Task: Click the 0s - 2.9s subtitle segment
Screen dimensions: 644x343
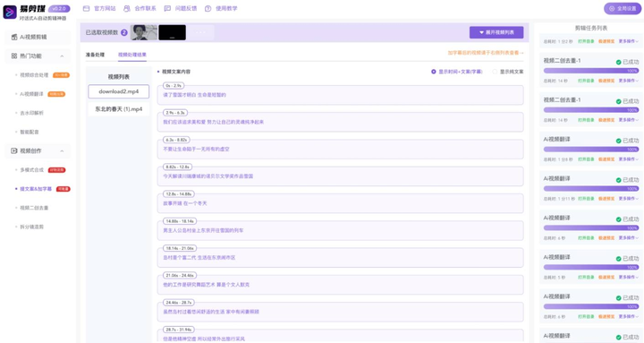Action: pos(341,95)
